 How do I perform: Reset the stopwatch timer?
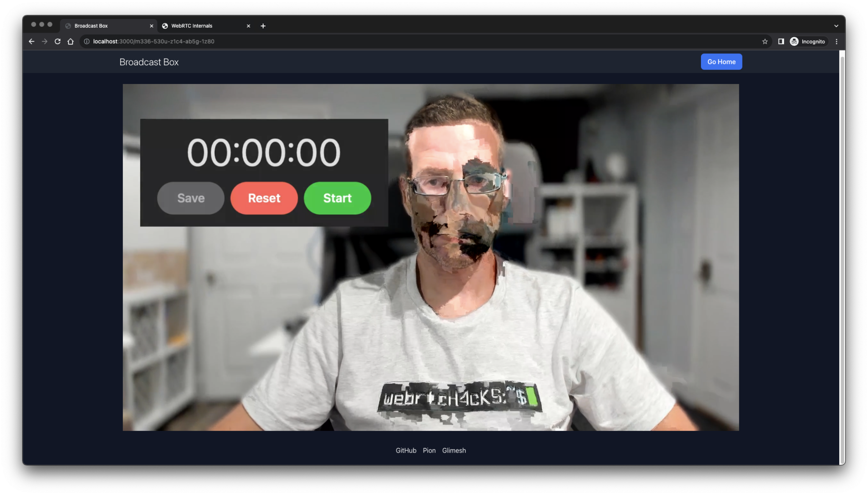pos(264,198)
